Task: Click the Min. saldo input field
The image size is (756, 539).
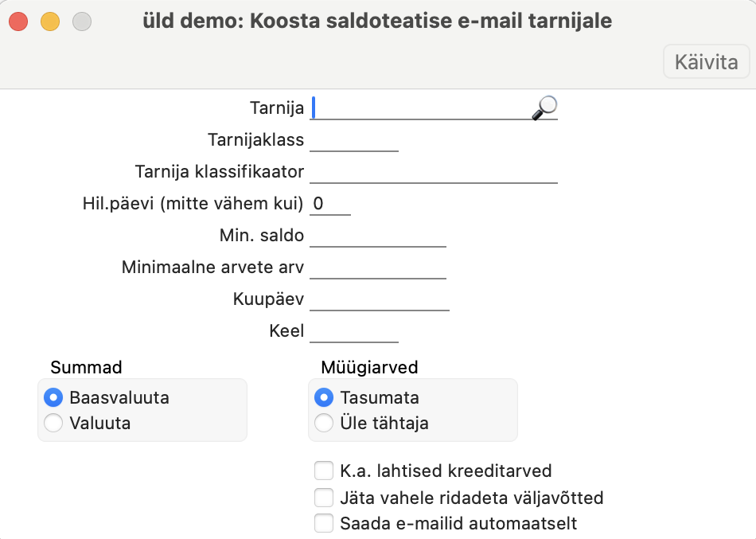Action: pyautogui.click(x=377, y=236)
